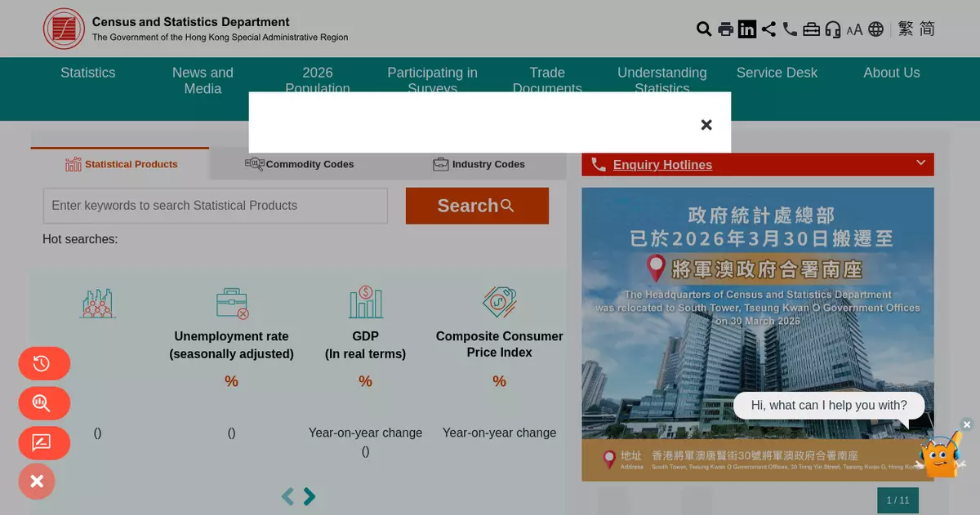The height and width of the screenshot is (515, 980).
Task: Focus the Statistical Products keyword search field
Action: [x=216, y=206]
